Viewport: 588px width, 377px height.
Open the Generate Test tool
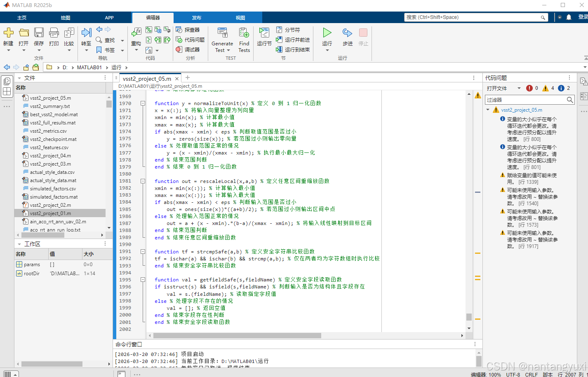point(222,33)
